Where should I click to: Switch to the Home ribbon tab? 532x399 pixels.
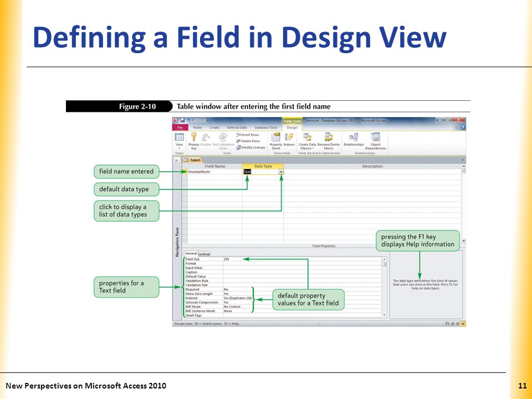tap(197, 127)
